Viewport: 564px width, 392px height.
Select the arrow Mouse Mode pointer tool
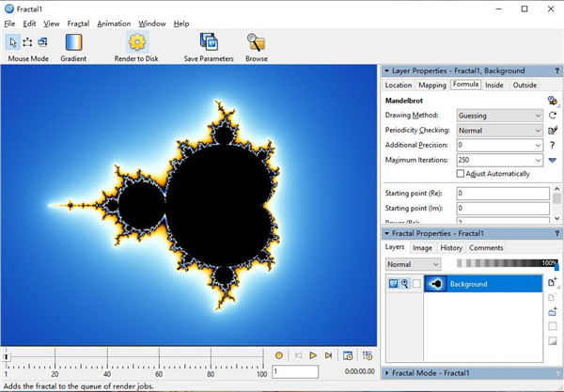point(12,41)
